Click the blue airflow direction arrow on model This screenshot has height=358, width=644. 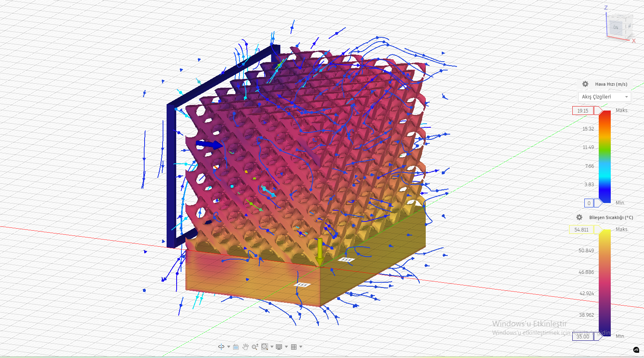click(x=209, y=144)
